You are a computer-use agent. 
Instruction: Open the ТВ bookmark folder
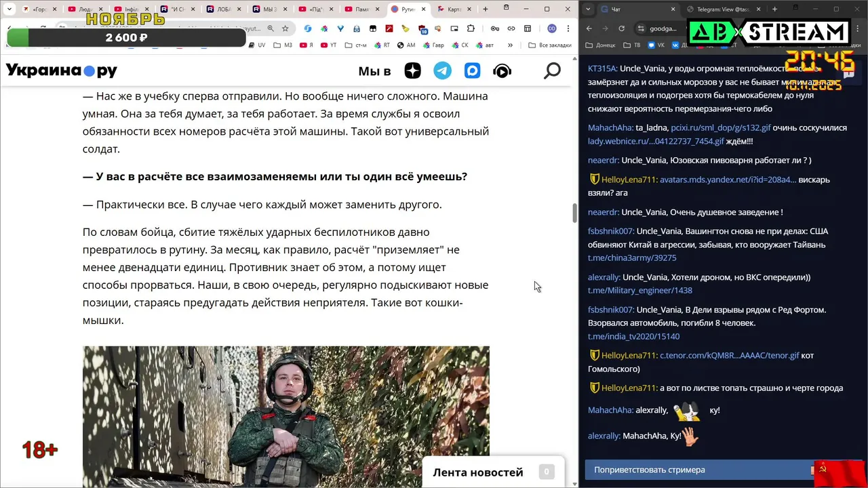click(x=631, y=45)
